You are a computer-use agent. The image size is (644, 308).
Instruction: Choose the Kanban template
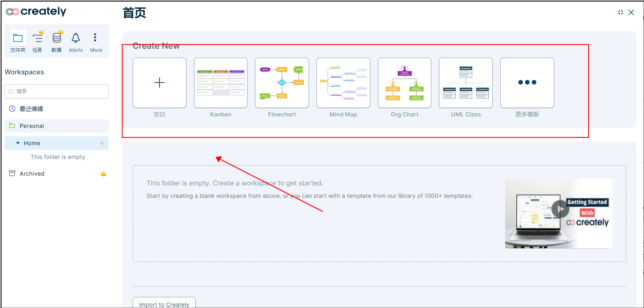(x=221, y=83)
